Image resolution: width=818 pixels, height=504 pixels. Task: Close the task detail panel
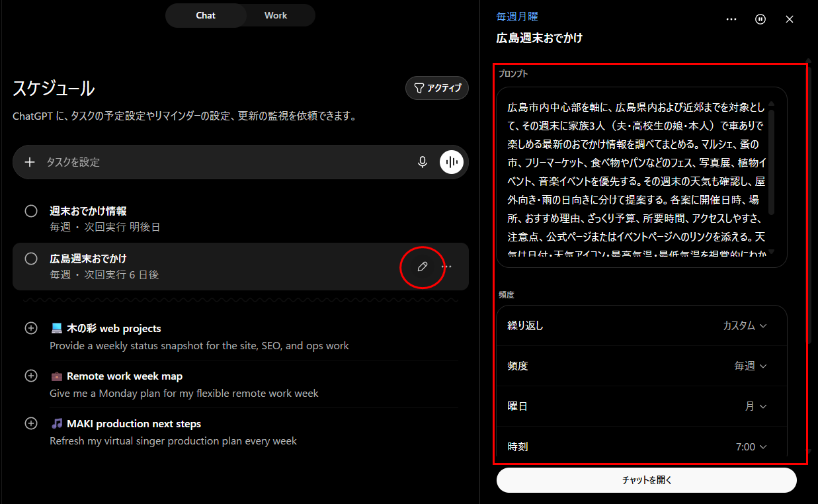click(789, 19)
